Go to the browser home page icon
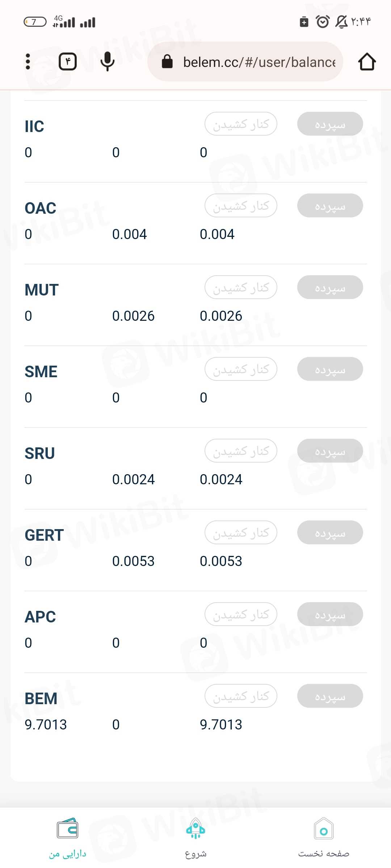Viewport: 391px width, 868px height. 367,61
